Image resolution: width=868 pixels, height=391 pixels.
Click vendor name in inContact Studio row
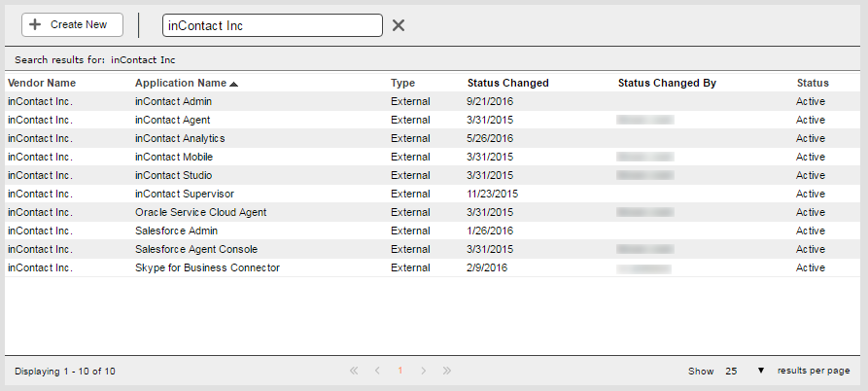40,175
